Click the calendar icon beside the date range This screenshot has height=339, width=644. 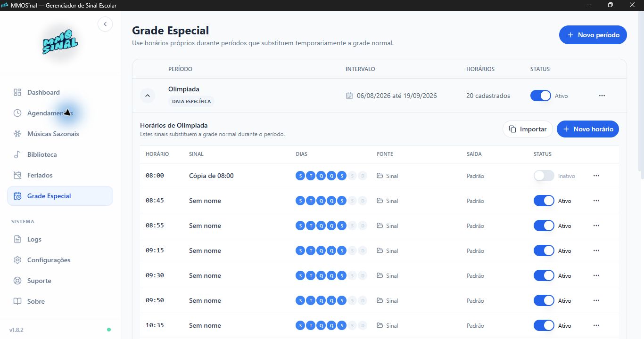pyautogui.click(x=349, y=96)
